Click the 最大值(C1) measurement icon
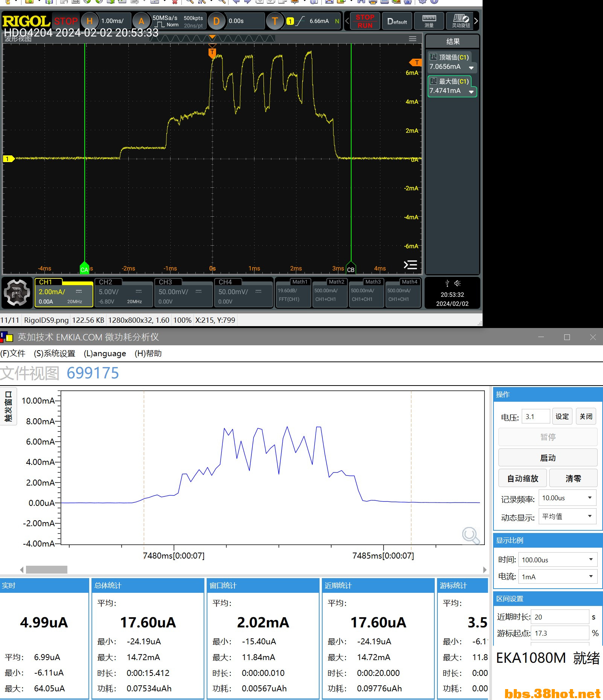Image resolution: width=603 pixels, height=700 pixels. [434, 81]
